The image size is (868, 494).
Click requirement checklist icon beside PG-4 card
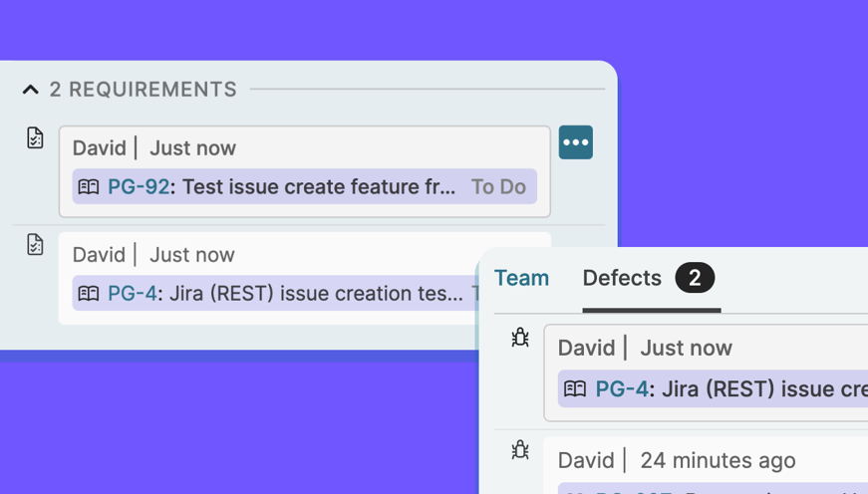35,244
